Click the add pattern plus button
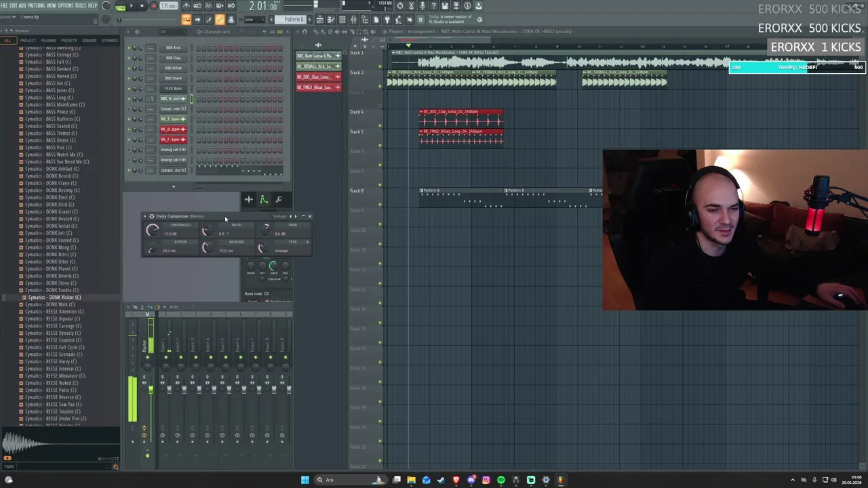Viewport: 868px width, 488px height. pyautogui.click(x=311, y=20)
